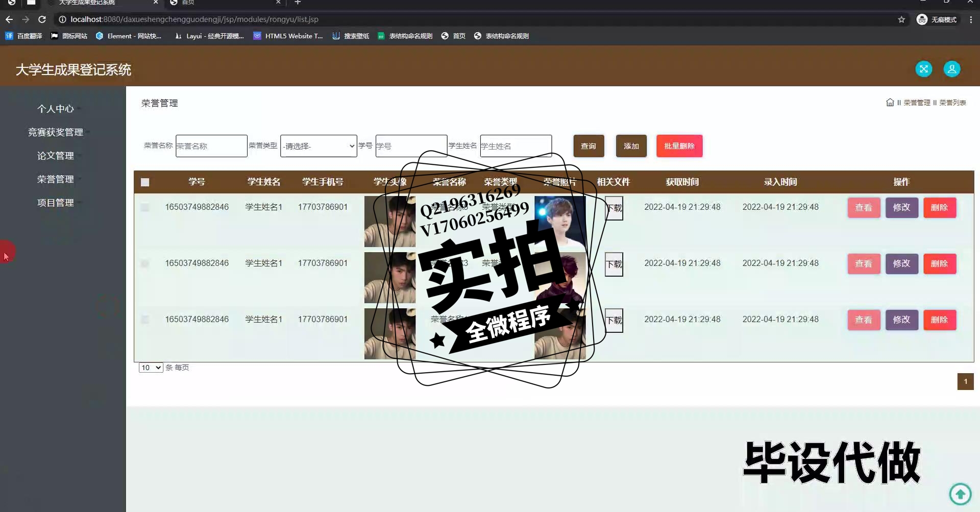Click 下载 file button in second row
This screenshot has width=980, height=512.
click(x=614, y=264)
